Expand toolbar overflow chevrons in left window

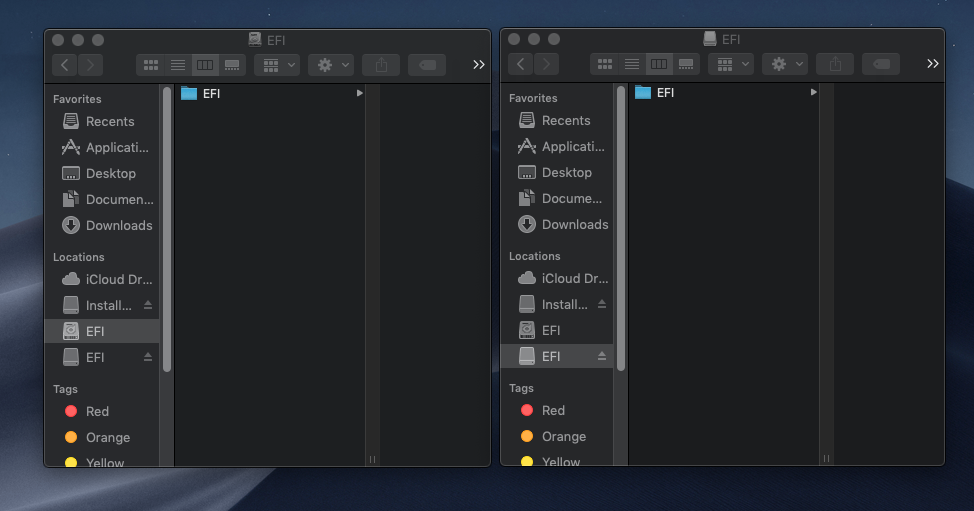click(478, 65)
